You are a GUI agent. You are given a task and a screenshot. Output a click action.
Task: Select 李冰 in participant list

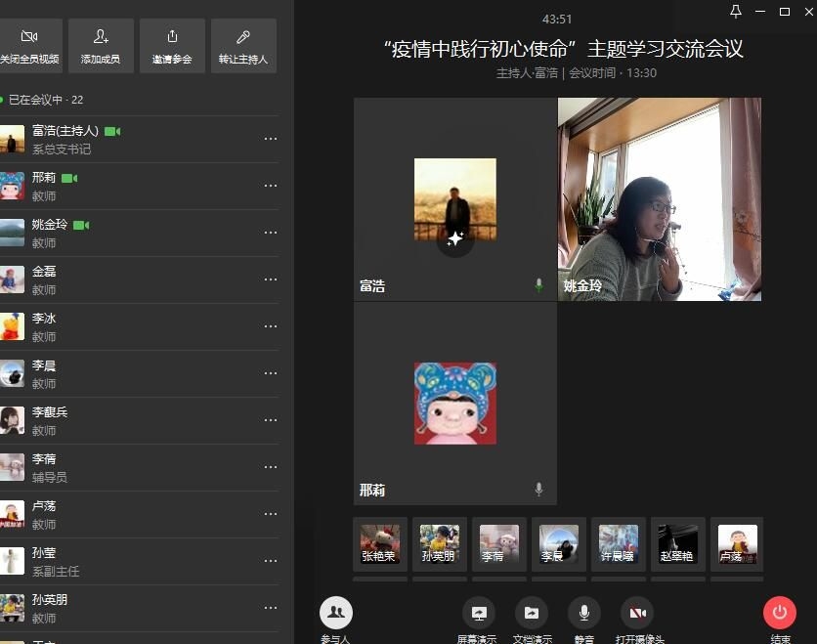click(139, 326)
